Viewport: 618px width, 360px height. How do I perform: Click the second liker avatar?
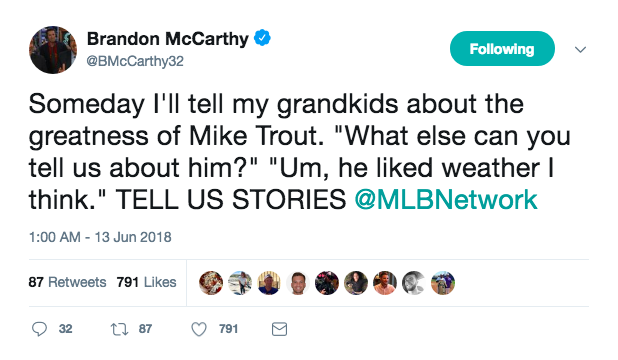240,283
